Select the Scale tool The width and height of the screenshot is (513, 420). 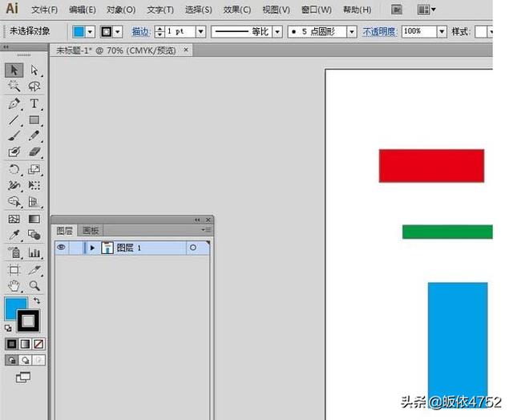coord(34,169)
